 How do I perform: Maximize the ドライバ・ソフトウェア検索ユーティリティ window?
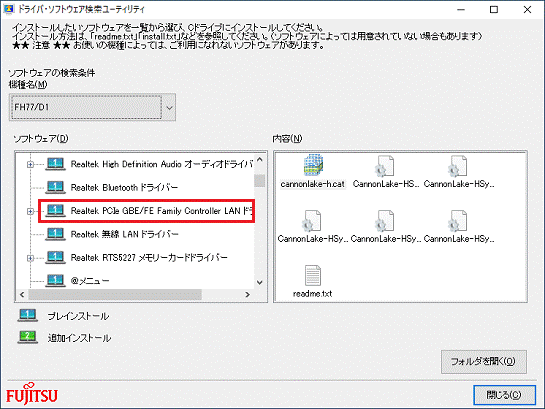[x=494, y=9]
